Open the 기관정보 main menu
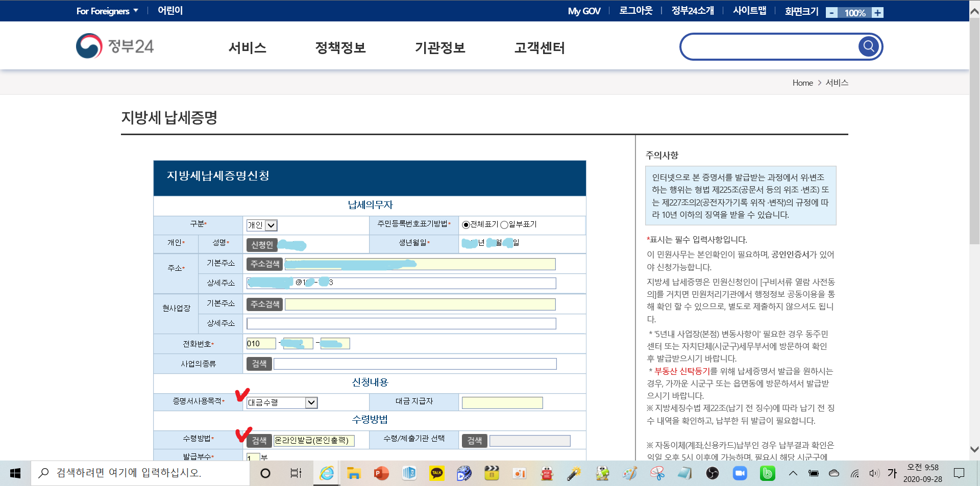This screenshot has height=486, width=980. 440,48
